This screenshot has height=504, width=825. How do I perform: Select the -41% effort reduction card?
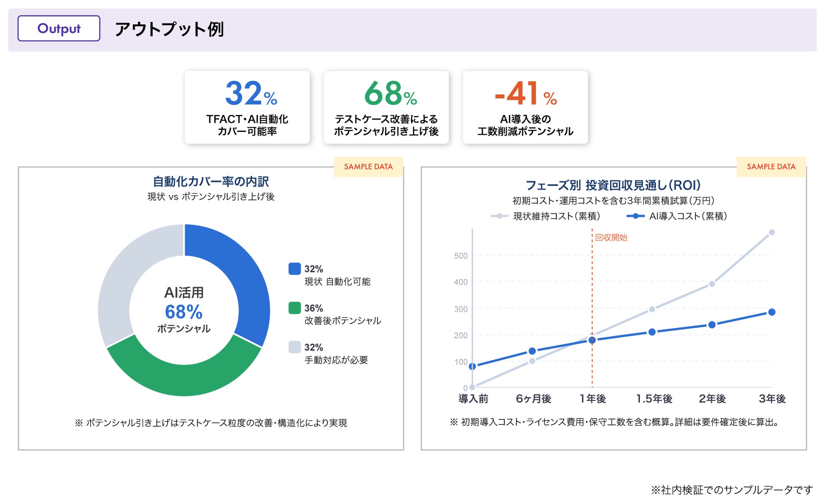point(525,107)
